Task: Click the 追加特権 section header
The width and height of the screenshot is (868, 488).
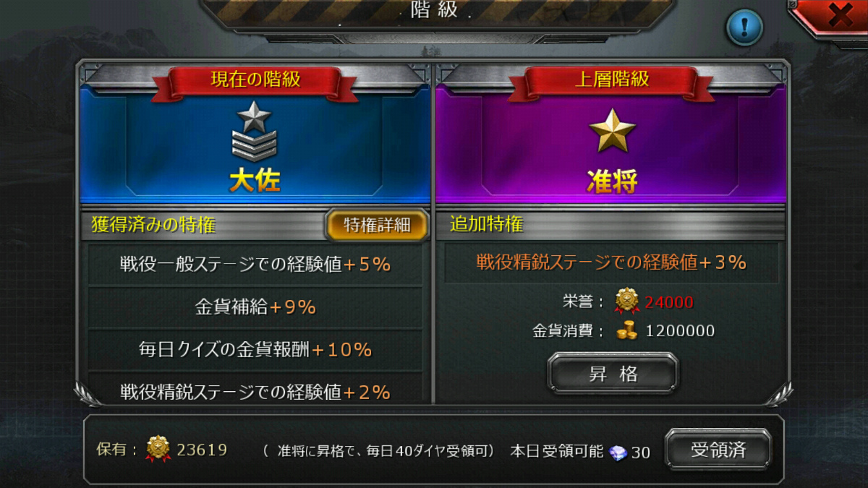Action: [x=487, y=224]
